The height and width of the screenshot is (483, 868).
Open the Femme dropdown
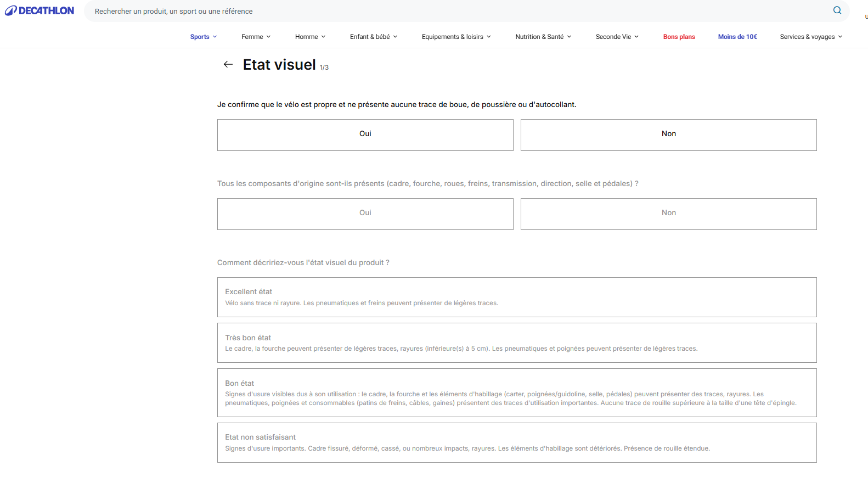point(256,37)
